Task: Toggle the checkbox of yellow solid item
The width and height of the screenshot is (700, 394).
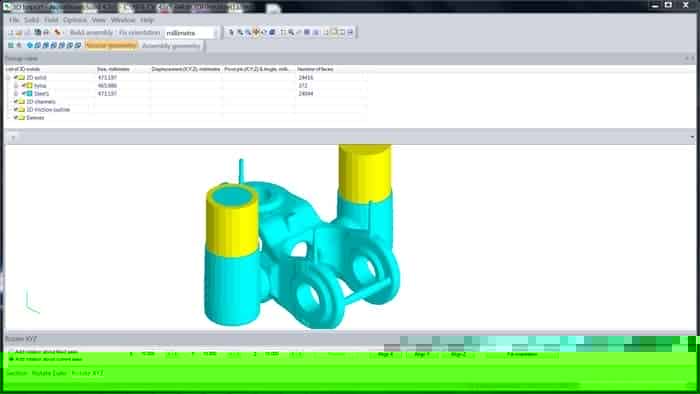Action: pos(23,86)
